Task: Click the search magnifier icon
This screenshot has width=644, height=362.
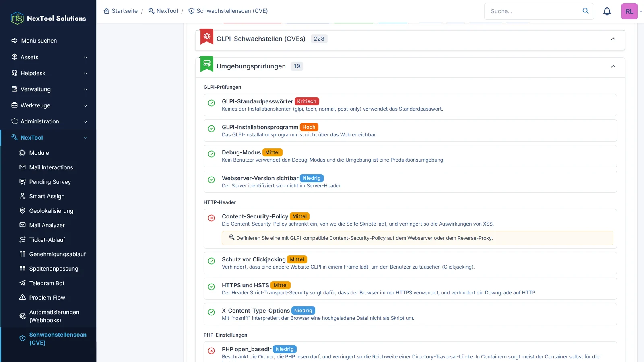Action: click(586, 11)
